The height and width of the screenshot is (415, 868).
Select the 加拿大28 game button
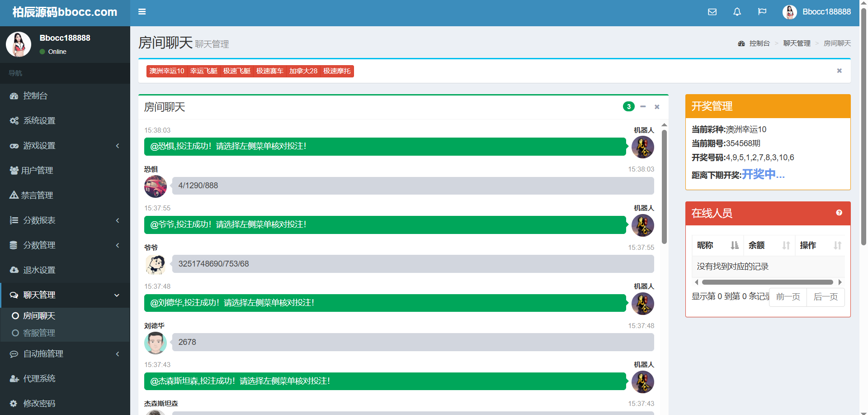(x=303, y=71)
